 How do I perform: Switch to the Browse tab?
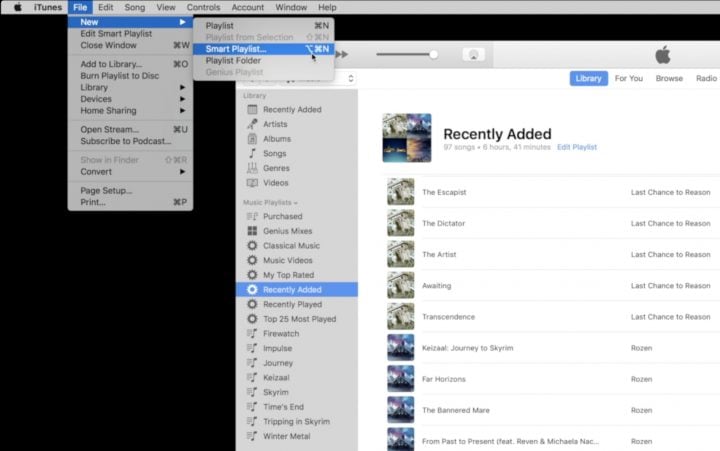tap(669, 79)
